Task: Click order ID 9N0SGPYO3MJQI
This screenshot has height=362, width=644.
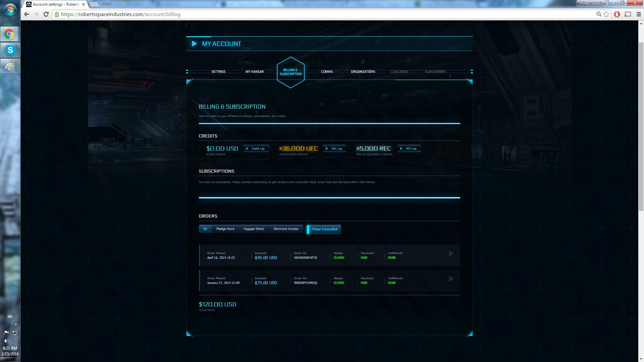Action: tap(306, 283)
